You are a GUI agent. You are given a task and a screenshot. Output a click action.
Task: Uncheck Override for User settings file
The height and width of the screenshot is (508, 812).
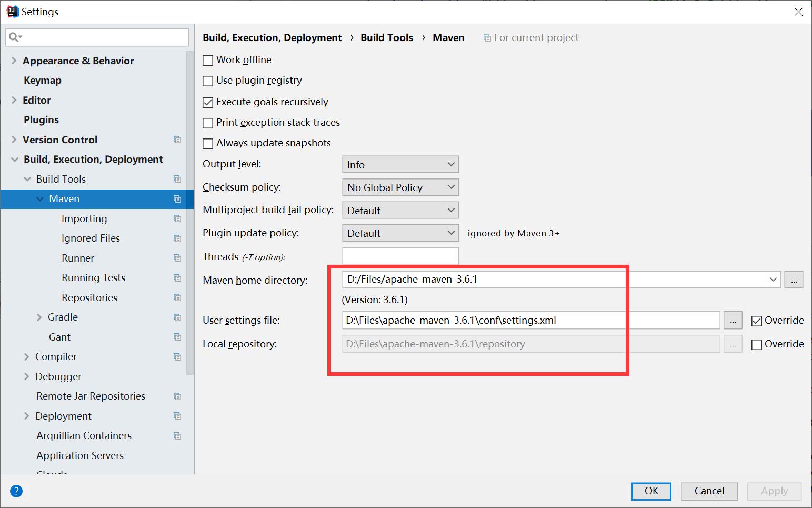pos(757,321)
